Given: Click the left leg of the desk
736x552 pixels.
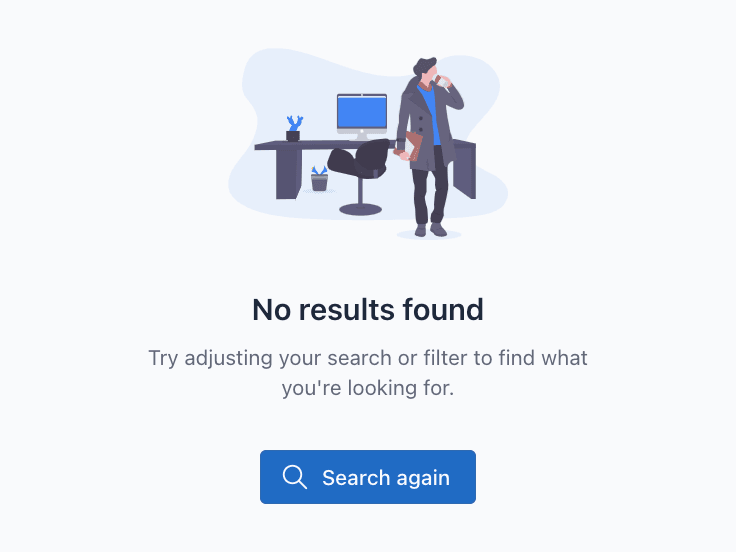Looking at the screenshot, I should pyautogui.click(x=288, y=174).
